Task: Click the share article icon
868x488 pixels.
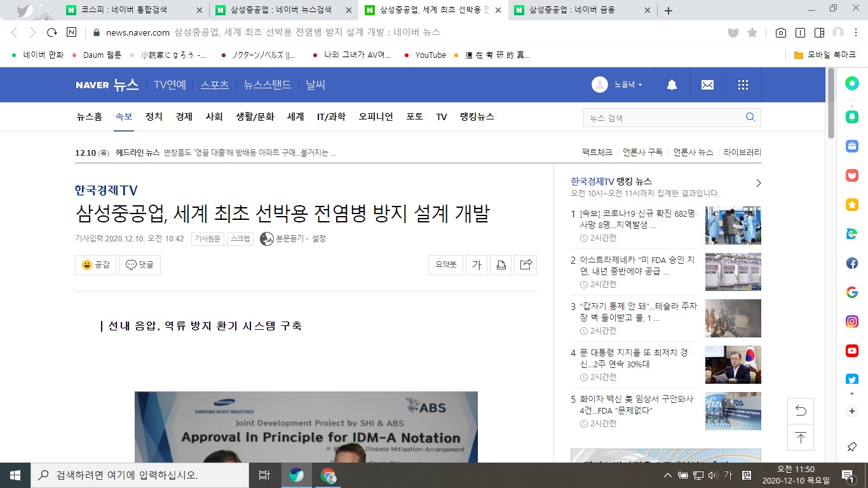Action: point(526,265)
